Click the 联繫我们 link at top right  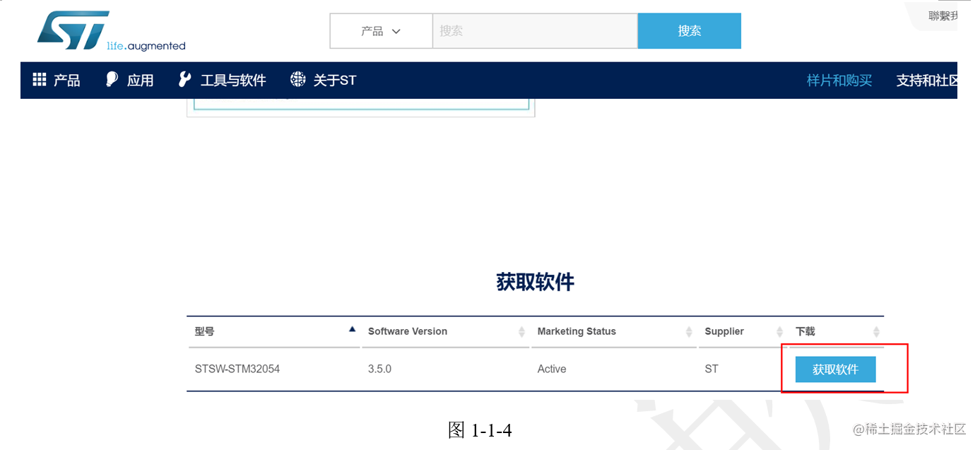coord(943,16)
